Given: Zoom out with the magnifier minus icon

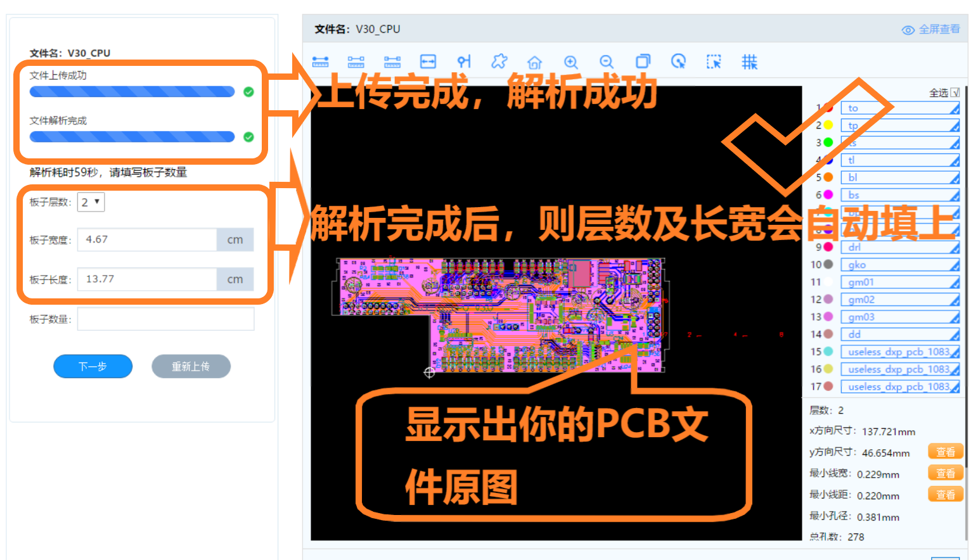Looking at the screenshot, I should [607, 62].
